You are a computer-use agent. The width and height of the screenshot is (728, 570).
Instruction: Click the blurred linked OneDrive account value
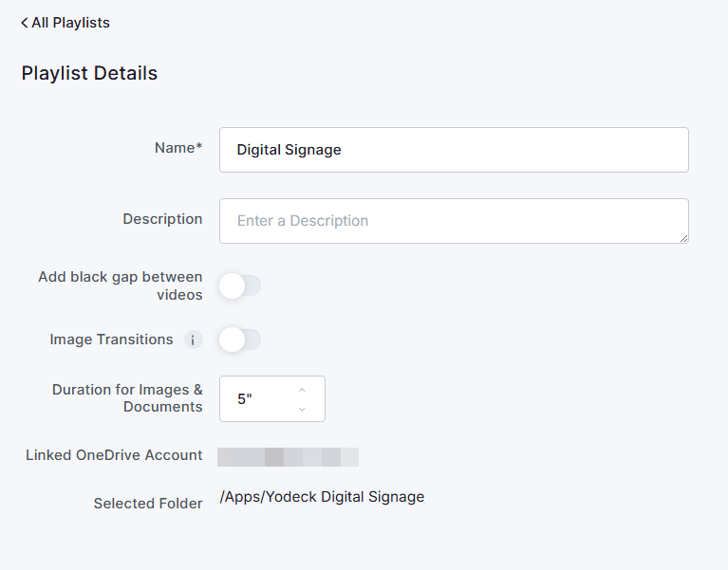point(288,457)
